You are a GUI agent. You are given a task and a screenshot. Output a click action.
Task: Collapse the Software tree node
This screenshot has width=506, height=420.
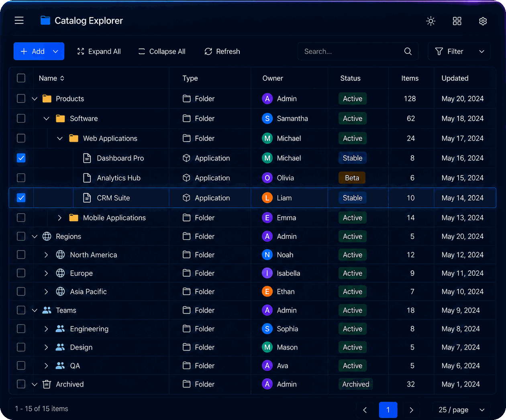pyautogui.click(x=47, y=118)
